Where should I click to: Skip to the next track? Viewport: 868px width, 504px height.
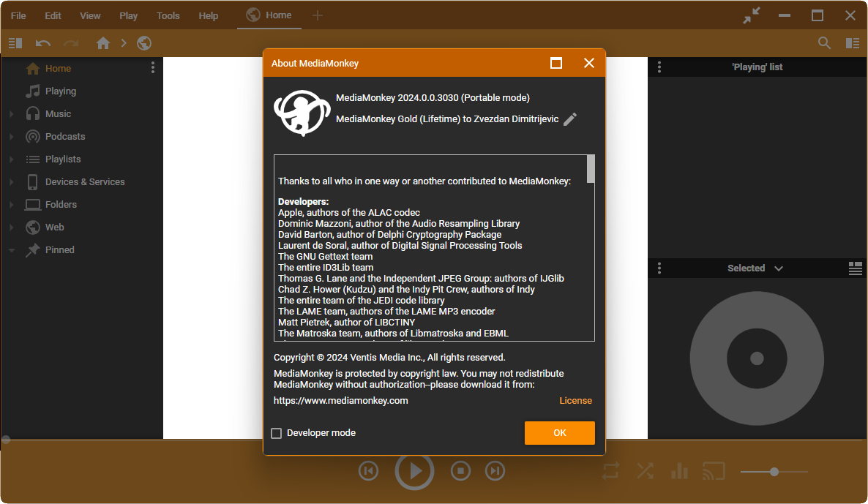coord(495,471)
